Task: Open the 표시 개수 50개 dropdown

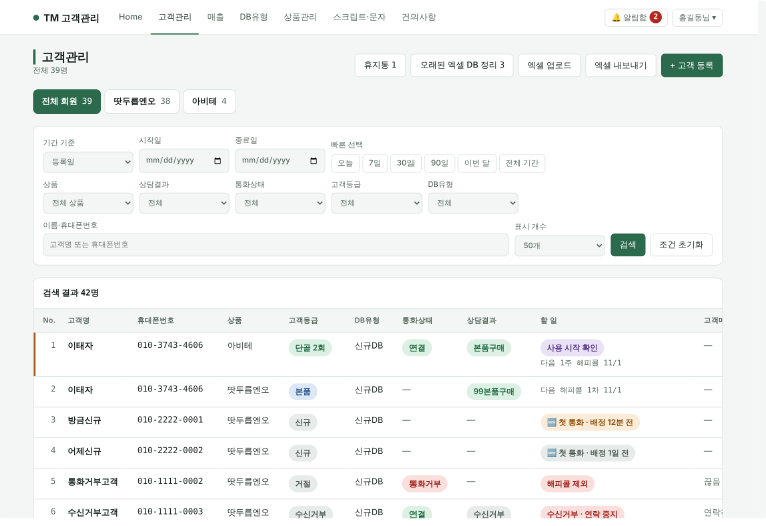Action: 559,245
